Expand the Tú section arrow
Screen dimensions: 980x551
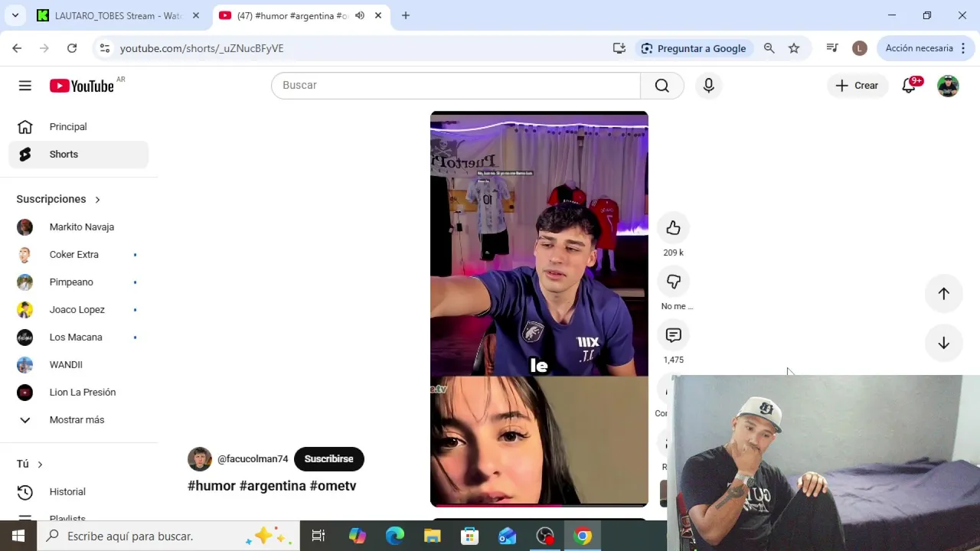click(40, 465)
